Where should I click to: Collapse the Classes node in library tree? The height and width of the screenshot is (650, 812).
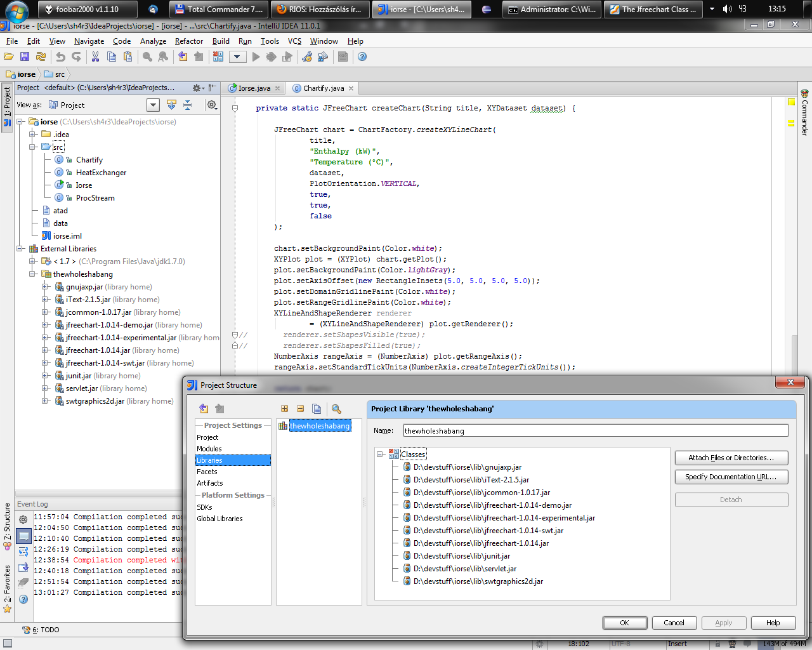[380, 454]
